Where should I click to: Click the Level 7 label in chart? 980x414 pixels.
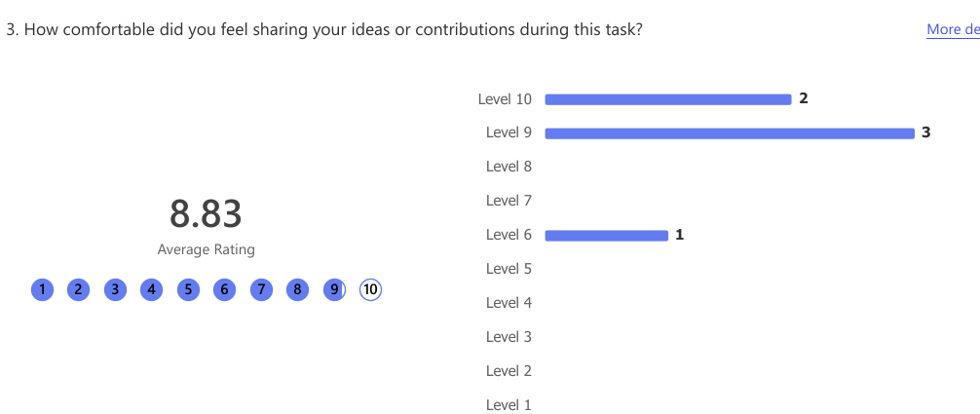pos(509,201)
